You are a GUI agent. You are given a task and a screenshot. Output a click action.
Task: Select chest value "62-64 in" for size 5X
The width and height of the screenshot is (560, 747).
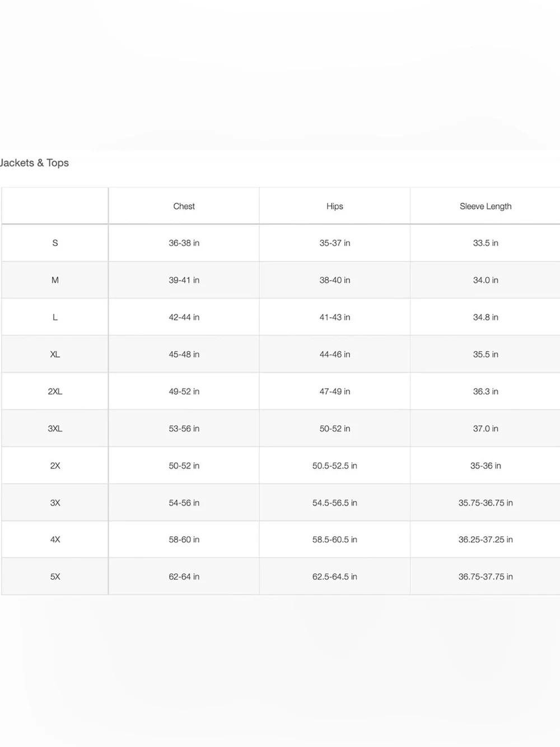184,577
